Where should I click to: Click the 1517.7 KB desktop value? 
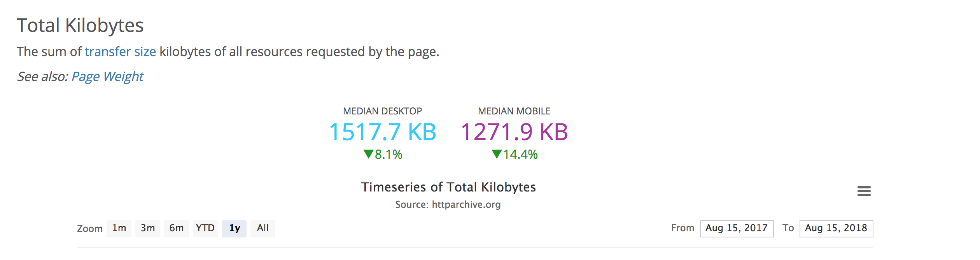click(x=383, y=132)
